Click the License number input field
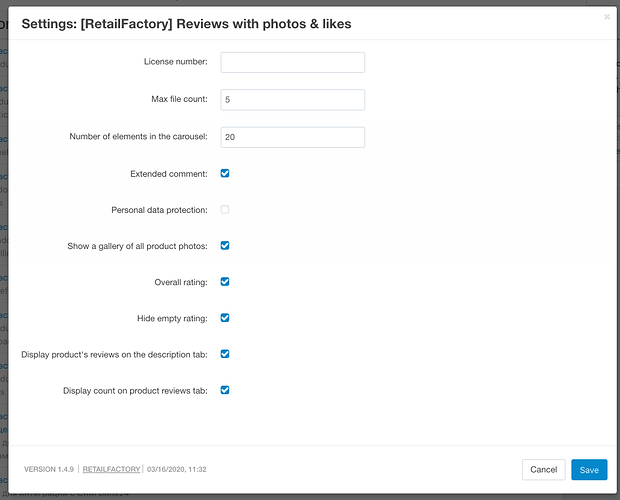The width and height of the screenshot is (620, 500). coord(293,62)
